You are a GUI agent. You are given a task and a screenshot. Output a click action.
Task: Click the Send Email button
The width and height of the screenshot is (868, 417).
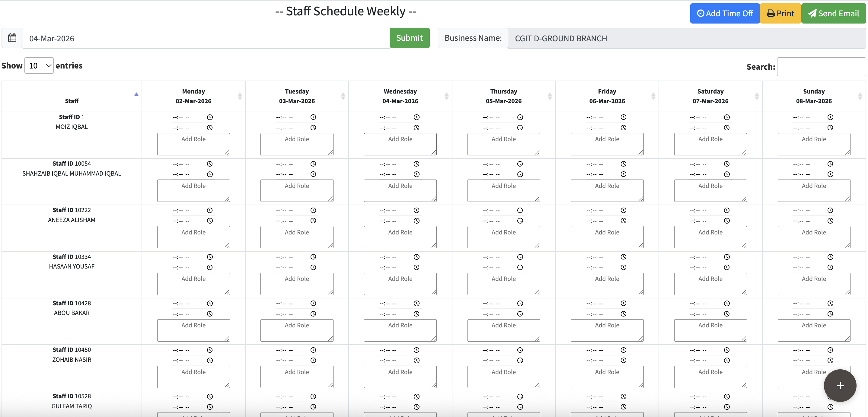(833, 14)
